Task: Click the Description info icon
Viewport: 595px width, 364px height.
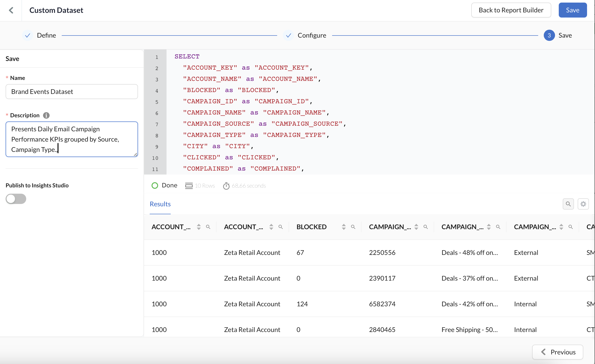Action: [x=46, y=115]
